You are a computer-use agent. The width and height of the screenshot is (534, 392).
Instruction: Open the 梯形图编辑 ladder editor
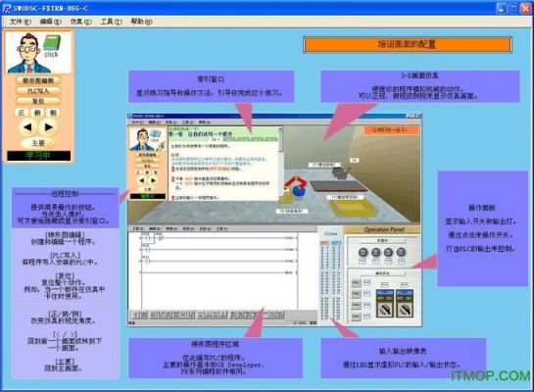[38, 80]
